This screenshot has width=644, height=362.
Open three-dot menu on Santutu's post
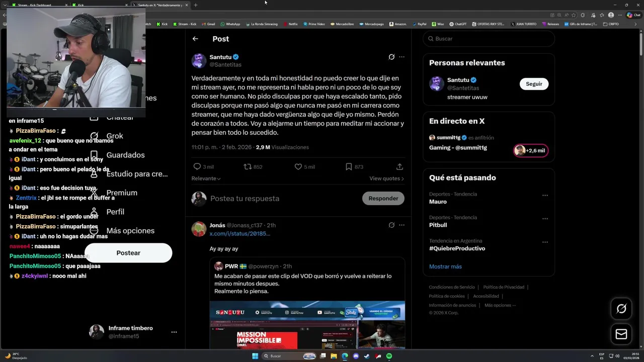pos(401,57)
